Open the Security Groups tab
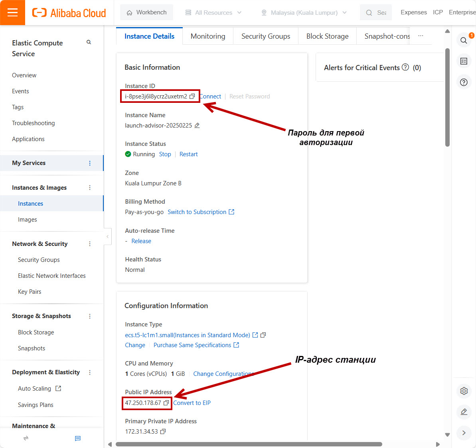476x448 pixels. [x=266, y=36]
